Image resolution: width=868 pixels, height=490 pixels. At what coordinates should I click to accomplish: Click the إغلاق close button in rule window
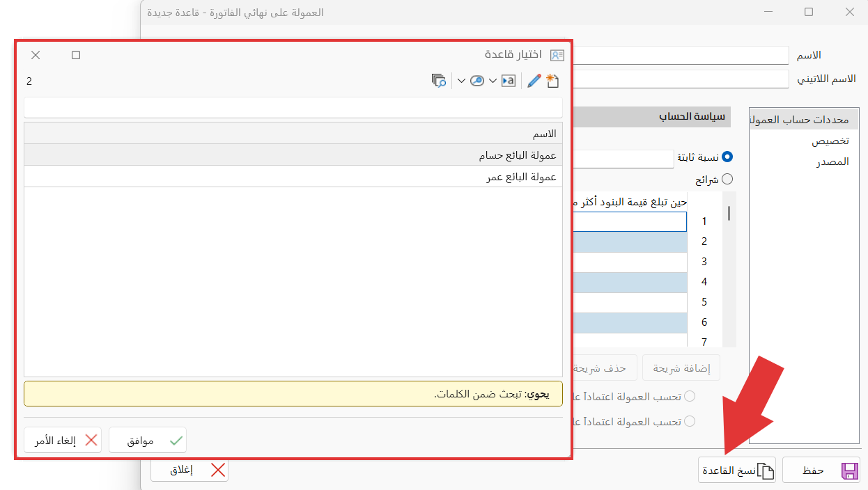click(189, 471)
